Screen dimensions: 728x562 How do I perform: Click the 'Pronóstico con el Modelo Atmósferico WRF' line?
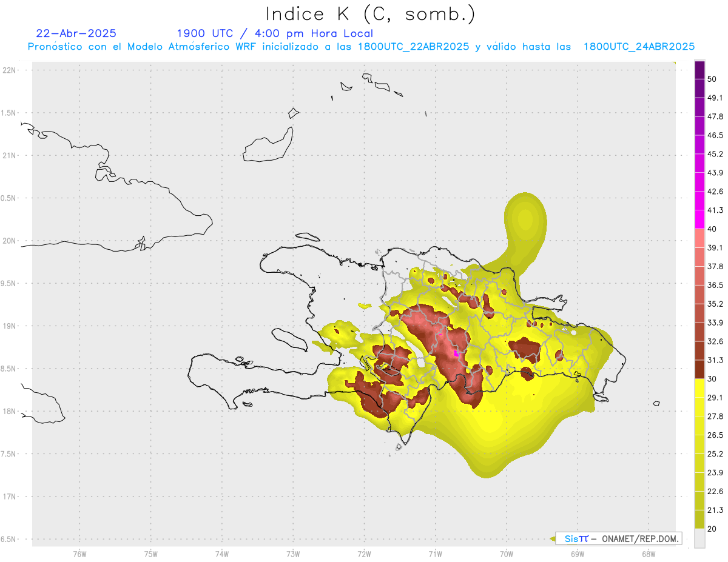click(x=361, y=47)
